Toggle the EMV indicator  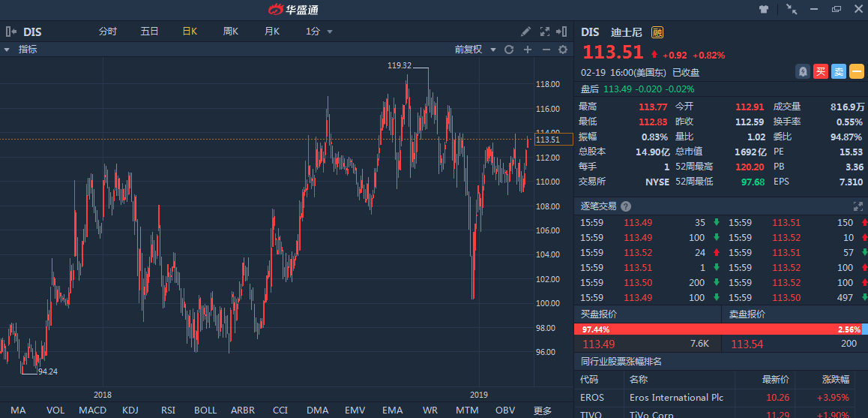355,410
